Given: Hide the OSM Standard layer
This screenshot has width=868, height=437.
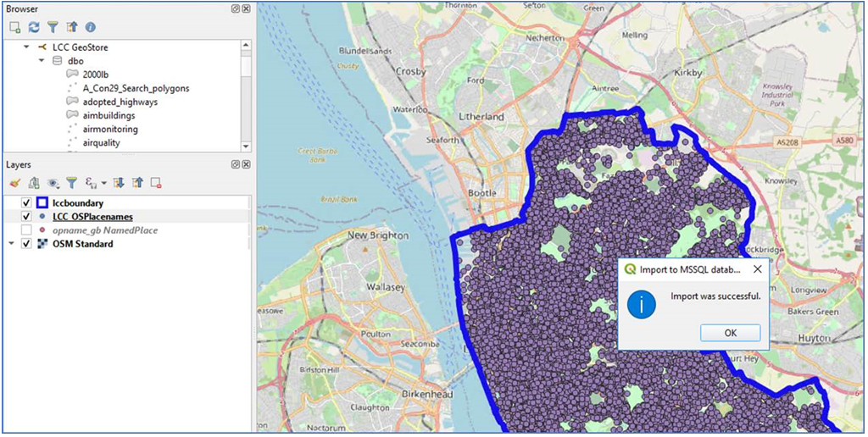Looking at the screenshot, I should [x=26, y=243].
